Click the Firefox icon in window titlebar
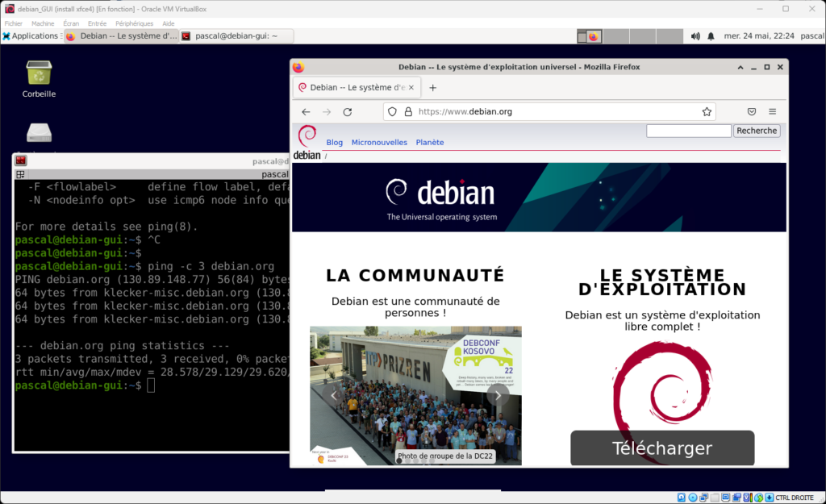This screenshot has width=826, height=504. (x=298, y=68)
